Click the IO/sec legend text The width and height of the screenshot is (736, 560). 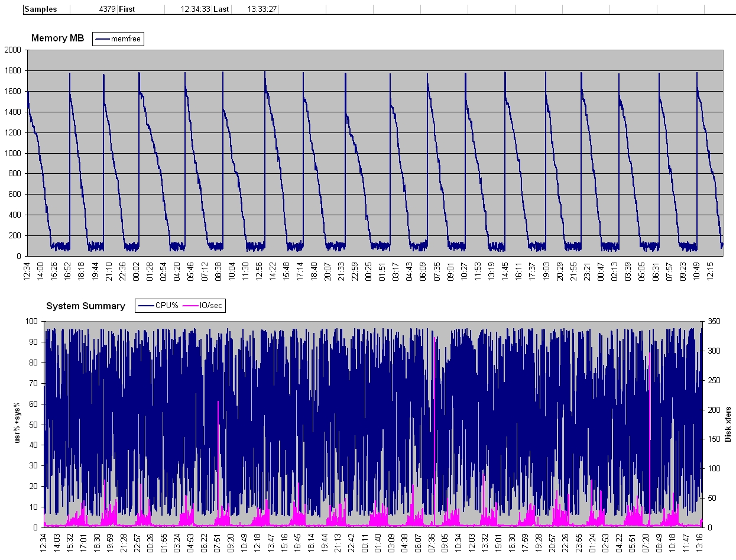[211, 306]
